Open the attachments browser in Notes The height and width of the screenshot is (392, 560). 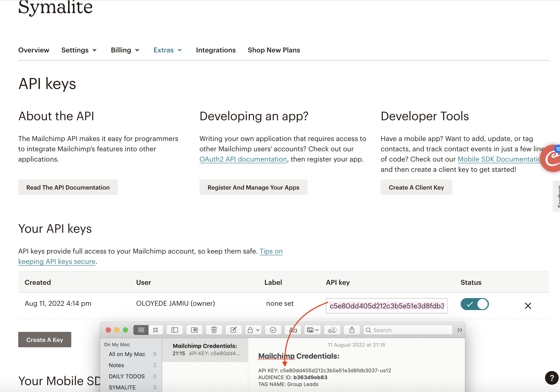pyautogui.click(x=194, y=330)
